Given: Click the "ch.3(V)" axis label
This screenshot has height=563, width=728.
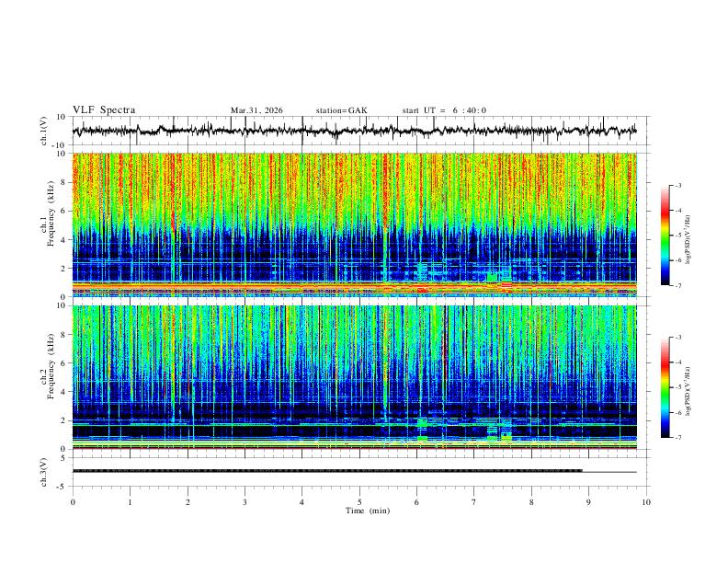Looking at the screenshot, I should coord(44,472).
